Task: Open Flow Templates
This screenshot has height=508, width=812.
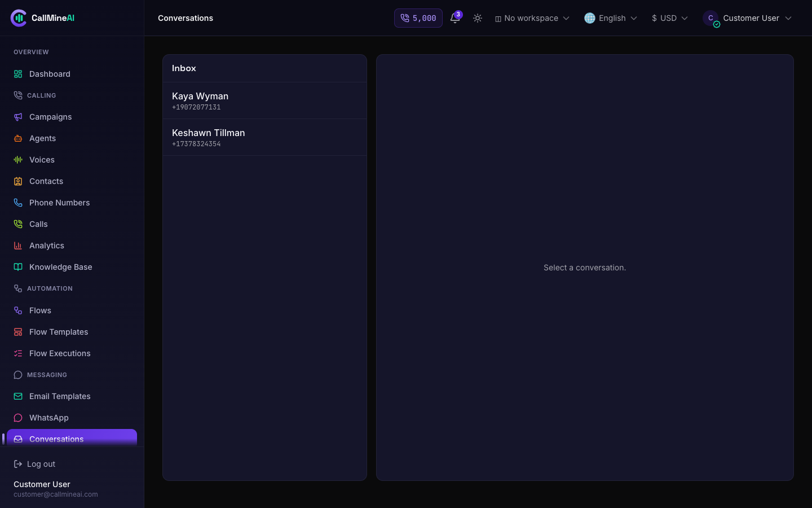Action: click(72, 332)
